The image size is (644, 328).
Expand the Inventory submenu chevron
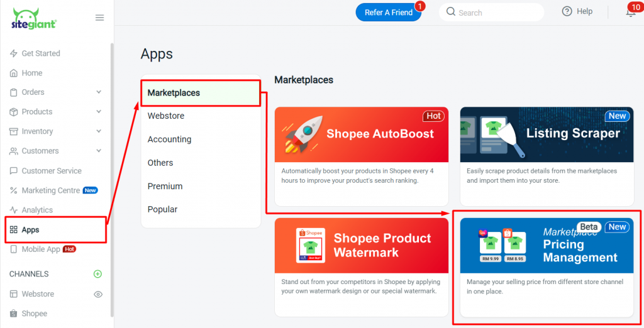[99, 131]
